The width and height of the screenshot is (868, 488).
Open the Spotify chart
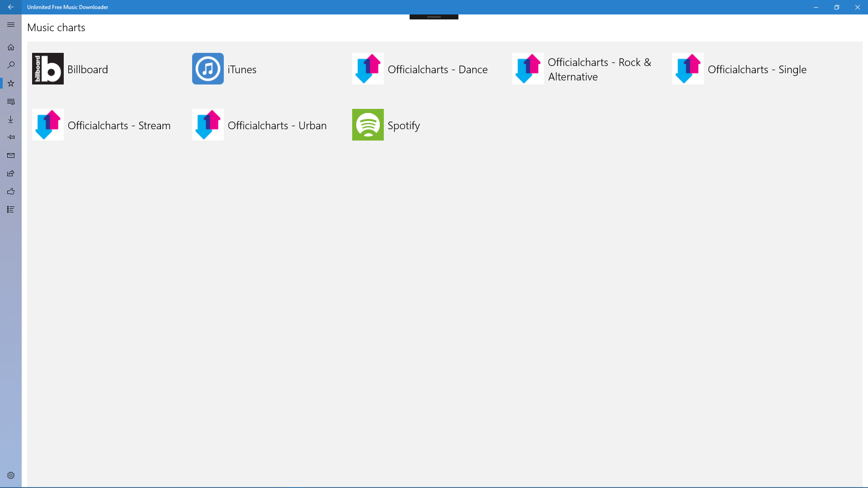(386, 125)
